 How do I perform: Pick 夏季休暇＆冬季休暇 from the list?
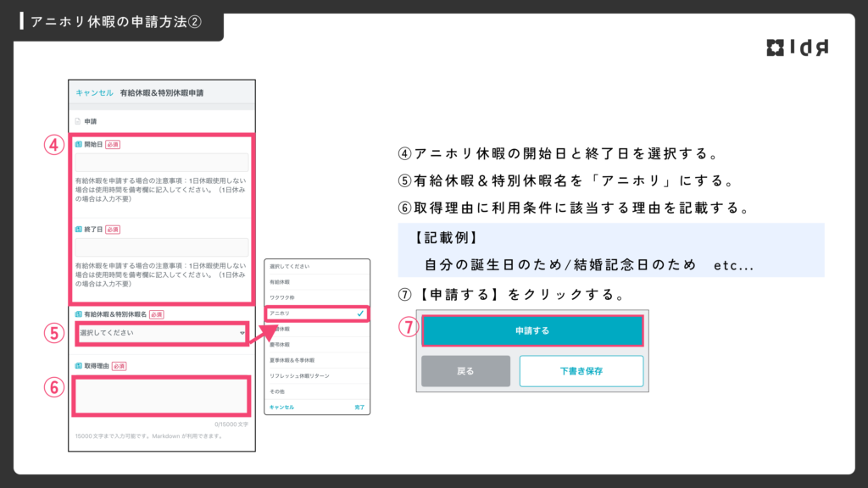[293, 360]
